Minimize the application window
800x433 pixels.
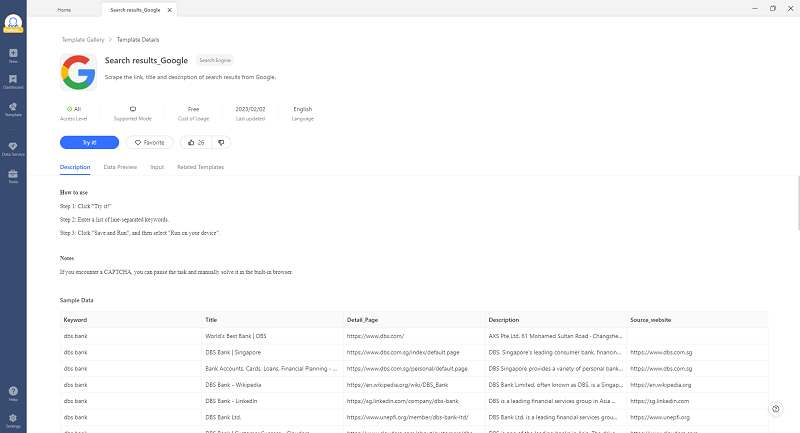coord(755,9)
